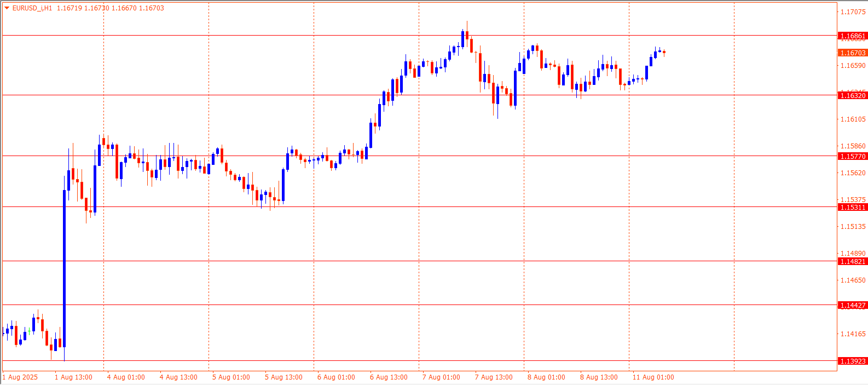Click the 1.17075 price scale value
868x385 pixels.
[x=853, y=12]
